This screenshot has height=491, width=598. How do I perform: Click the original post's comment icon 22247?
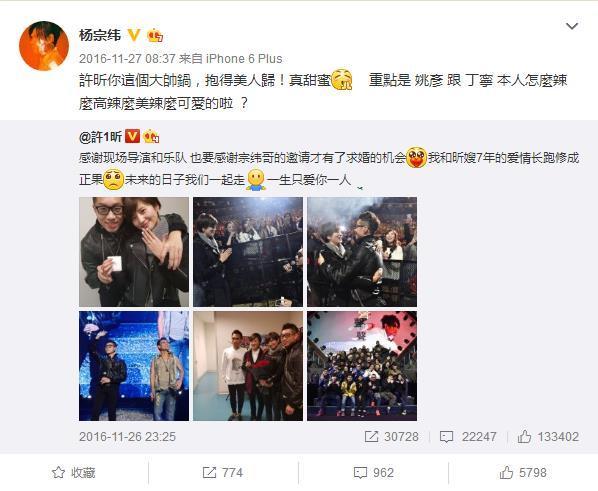468,436
